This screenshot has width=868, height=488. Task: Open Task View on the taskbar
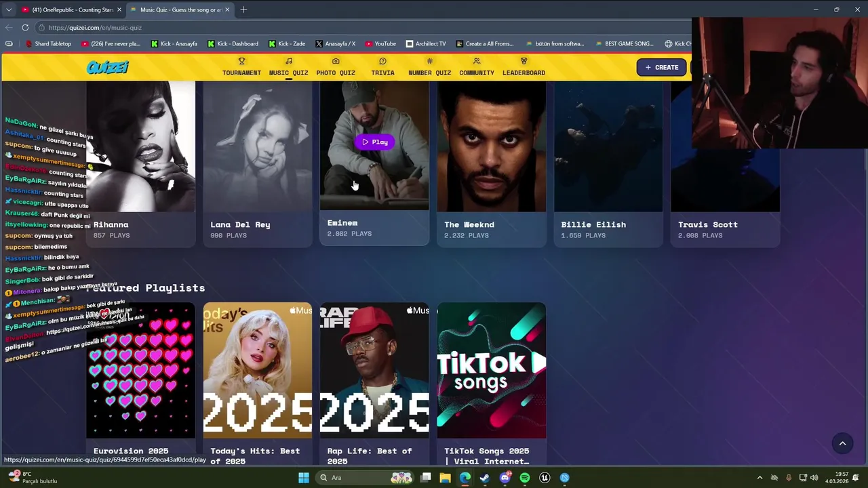click(425, 478)
